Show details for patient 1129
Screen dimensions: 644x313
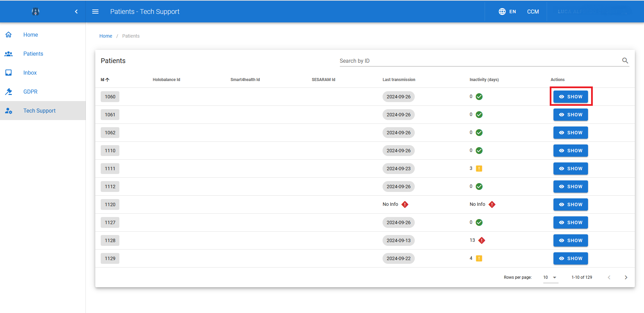point(571,258)
